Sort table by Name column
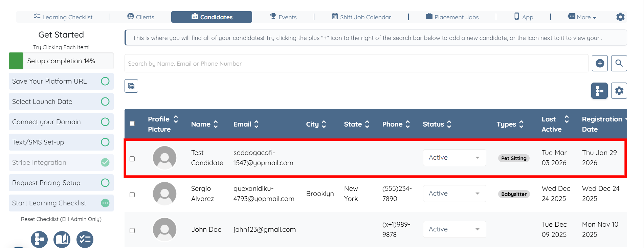This screenshot has width=644, height=248. [216, 124]
